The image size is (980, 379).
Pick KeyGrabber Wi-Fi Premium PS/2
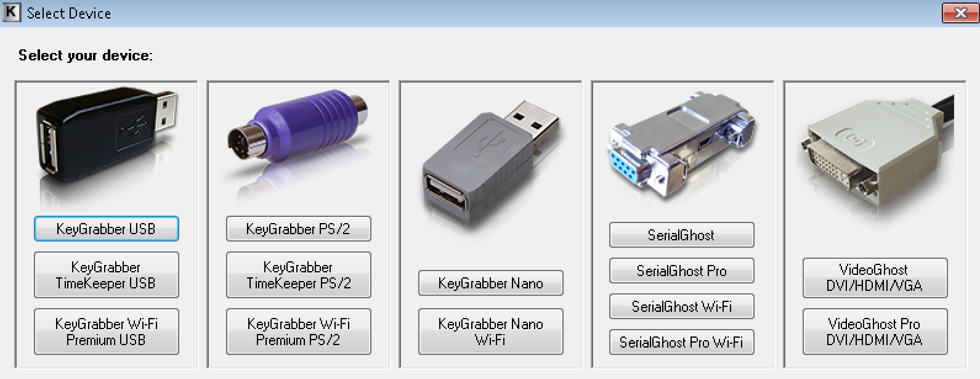[x=299, y=332]
